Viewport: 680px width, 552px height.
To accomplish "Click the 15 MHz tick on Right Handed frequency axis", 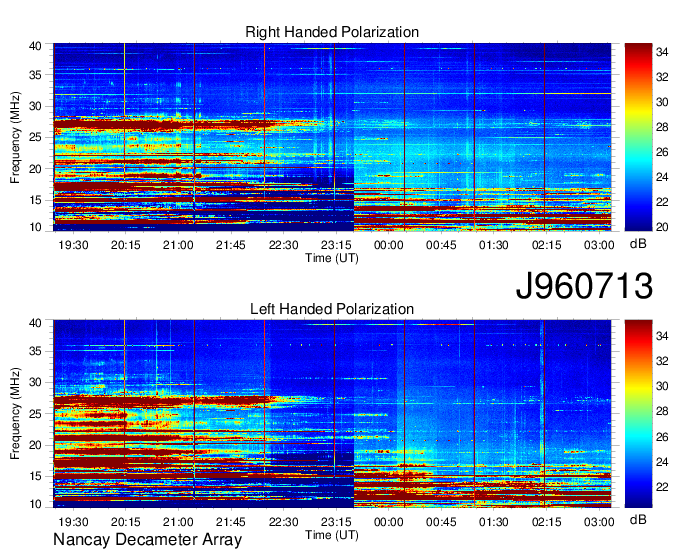I will point(35,200).
